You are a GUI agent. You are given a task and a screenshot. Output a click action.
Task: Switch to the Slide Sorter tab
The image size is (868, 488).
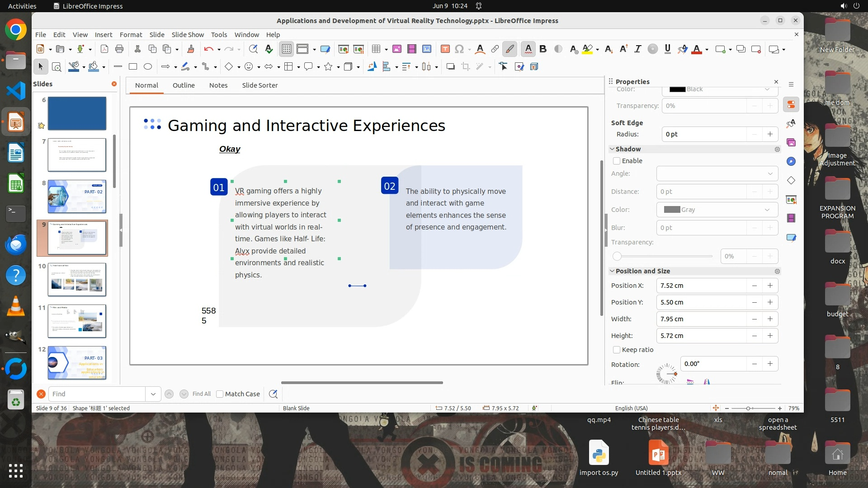click(259, 85)
